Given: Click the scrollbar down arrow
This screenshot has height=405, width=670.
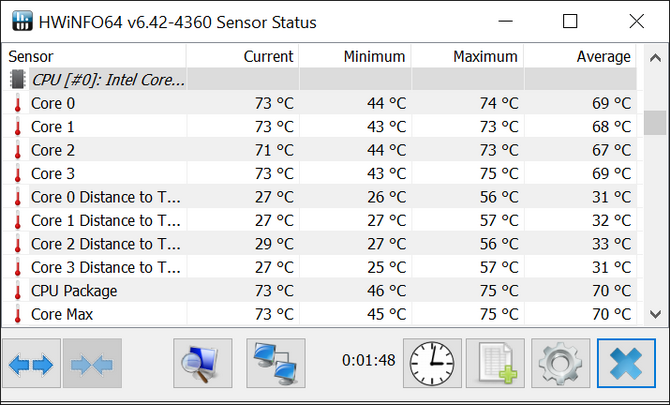Looking at the screenshot, I should click(x=655, y=314).
